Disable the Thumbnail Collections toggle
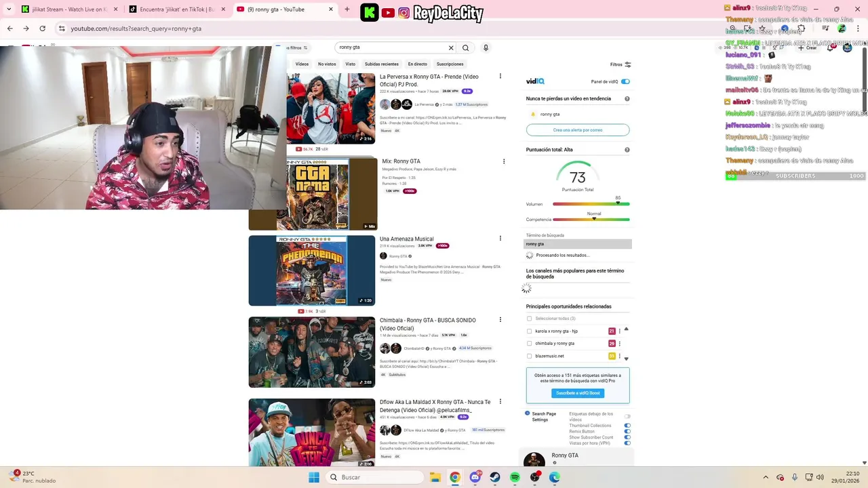868x488 pixels. coord(627,426)
